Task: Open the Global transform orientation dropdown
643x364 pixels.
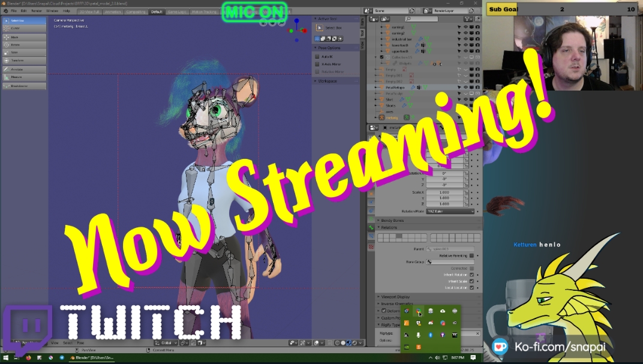Action: point(166,342)
